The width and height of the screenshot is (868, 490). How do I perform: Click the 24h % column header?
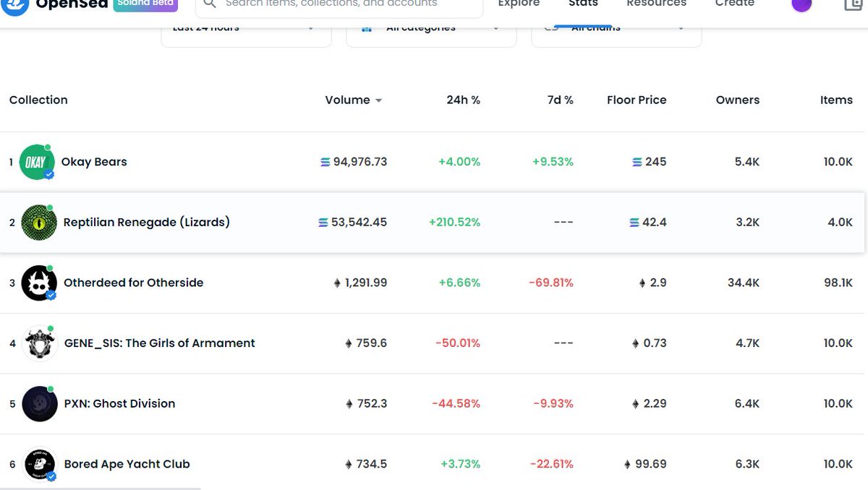(x=463, y=100)
